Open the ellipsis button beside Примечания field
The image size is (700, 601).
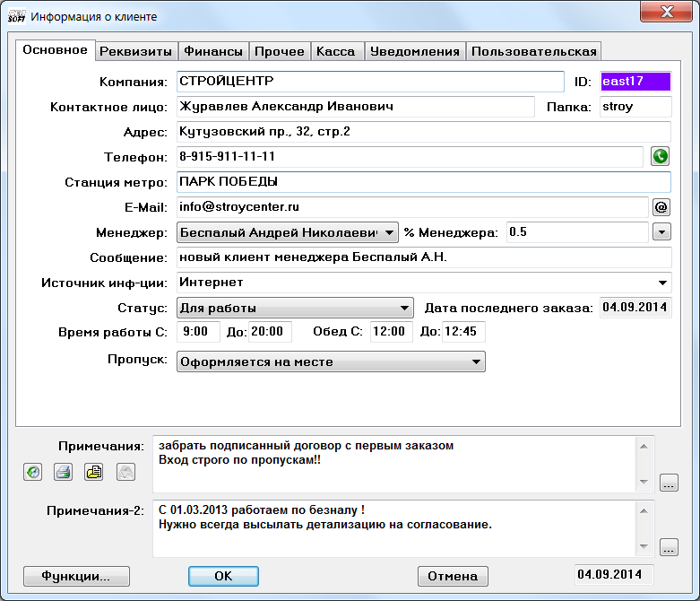669,483
